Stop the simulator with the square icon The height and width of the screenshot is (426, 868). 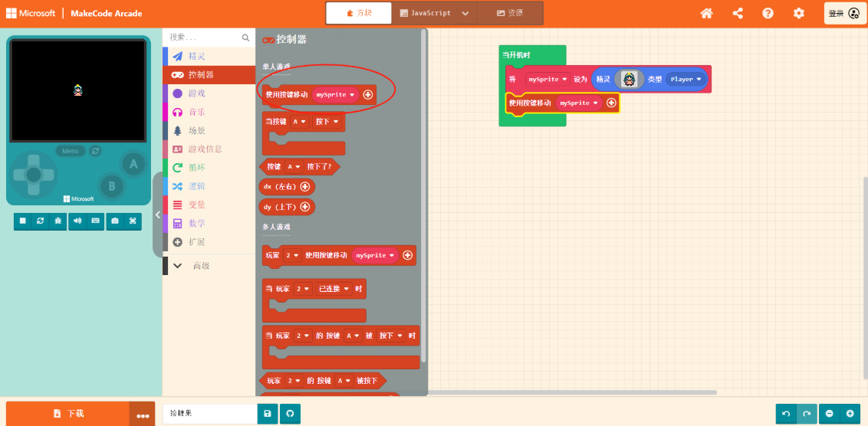tap(22, 221)
